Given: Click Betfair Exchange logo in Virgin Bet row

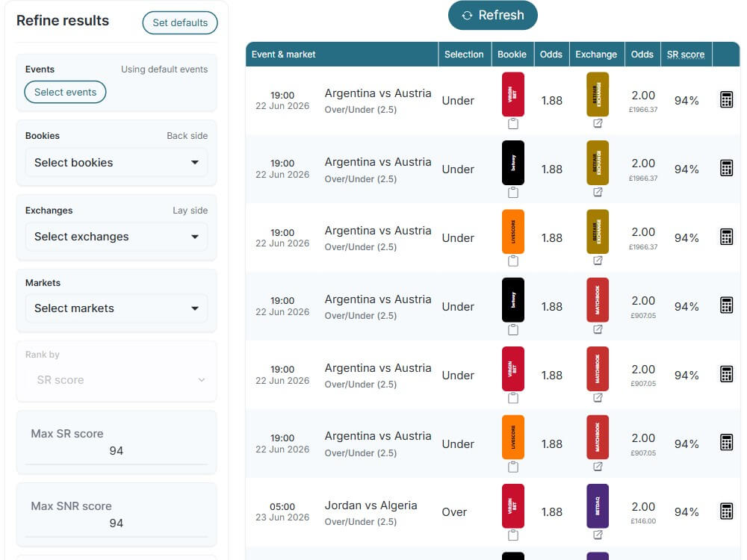Looking at the screenshot, I should point(598,94).
